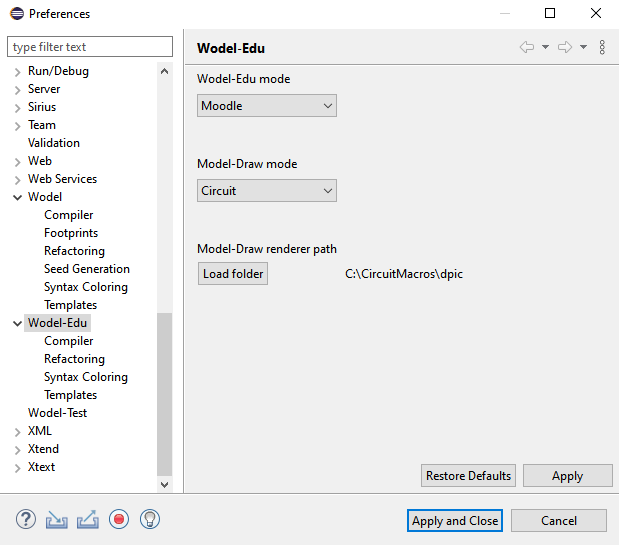
Task: Open the forward history dropdown arrow
Action: (x=583, y=47)
